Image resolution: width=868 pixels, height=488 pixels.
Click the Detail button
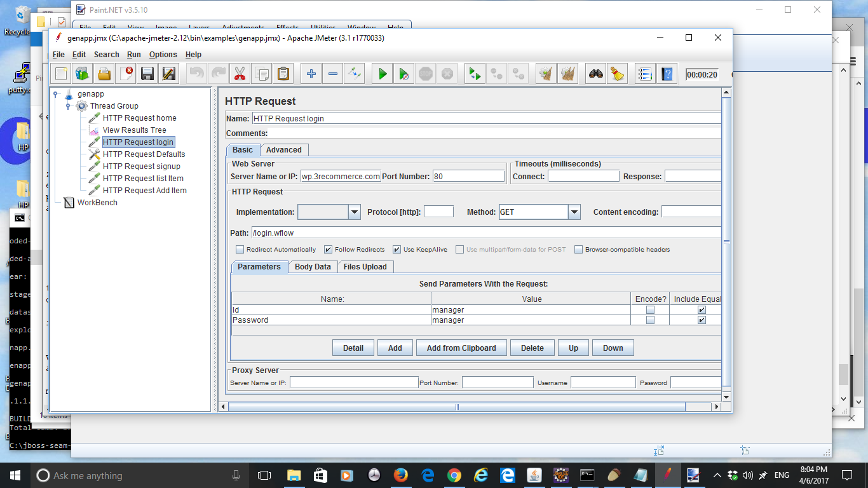tap(353, 348)
